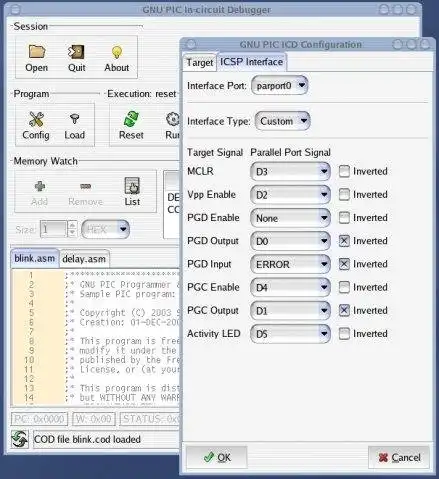This screenshot has width=439, height=479.
Task: Open the HEX format dropdown in Memory Watch
Action: (x=105, y=229)
